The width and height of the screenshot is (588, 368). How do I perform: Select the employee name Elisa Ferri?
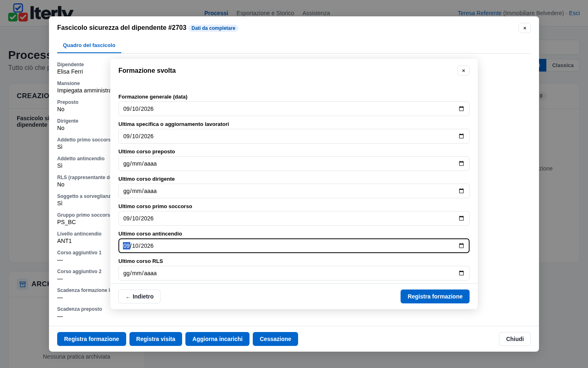coord(70,72)
